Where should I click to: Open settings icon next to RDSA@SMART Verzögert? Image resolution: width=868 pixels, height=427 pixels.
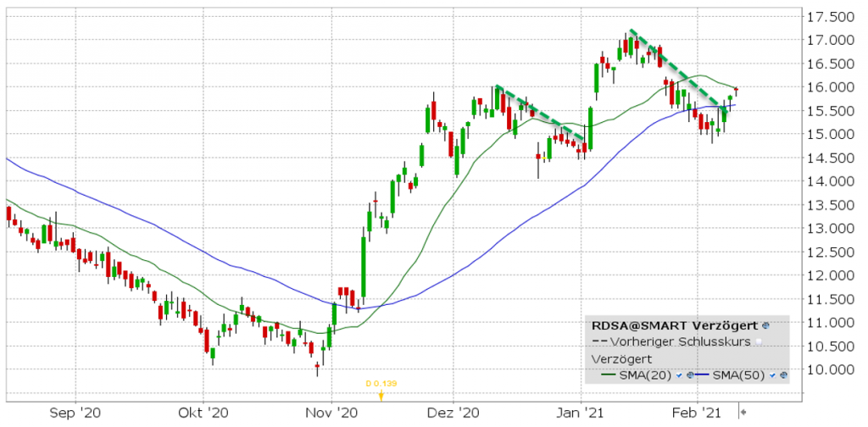[x=765, y=326]
